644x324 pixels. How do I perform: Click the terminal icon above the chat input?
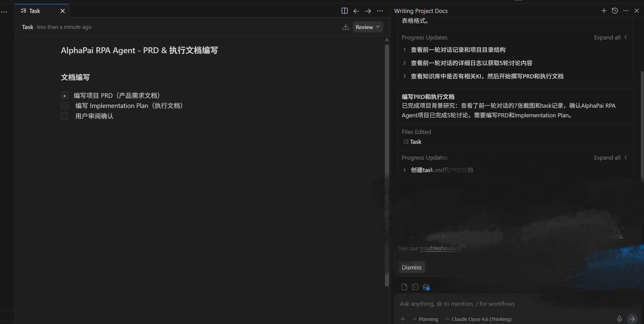415,287
